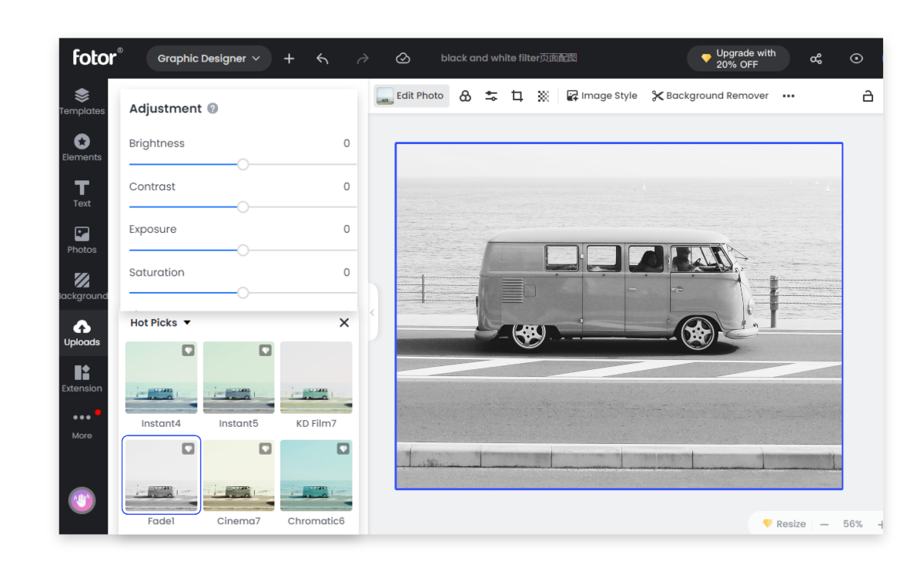Click Upgrade with 20% OFF button
The width and height of the screenshot is (924, 578).
[x=738, y=59]
